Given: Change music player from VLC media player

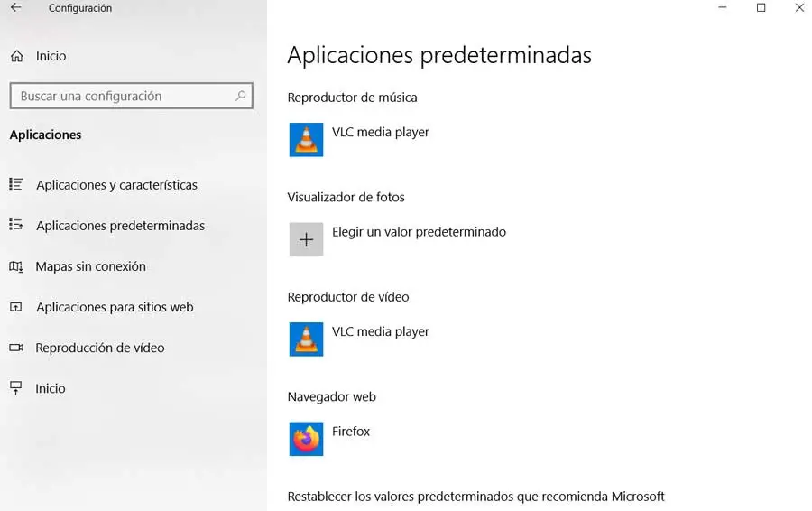Looking at the screenshot, I should (380, 133).
